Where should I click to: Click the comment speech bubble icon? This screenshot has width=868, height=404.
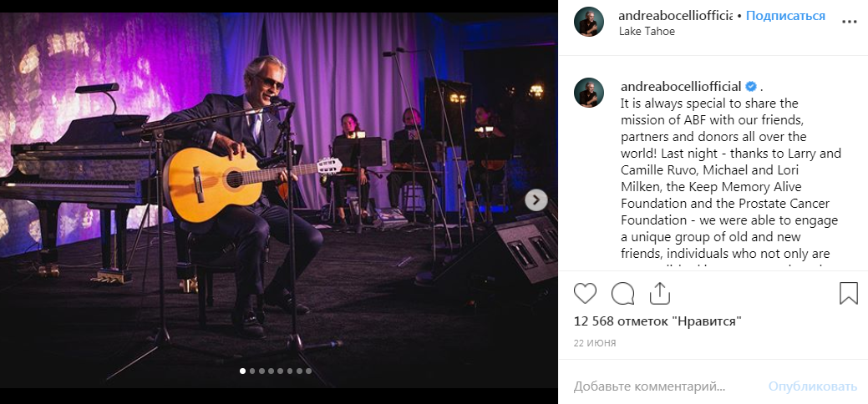[x=622, y=293]
